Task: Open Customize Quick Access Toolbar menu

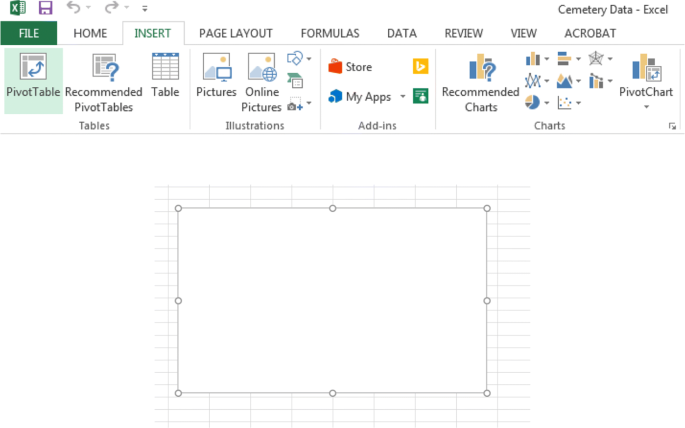Action: click(145, 8)
